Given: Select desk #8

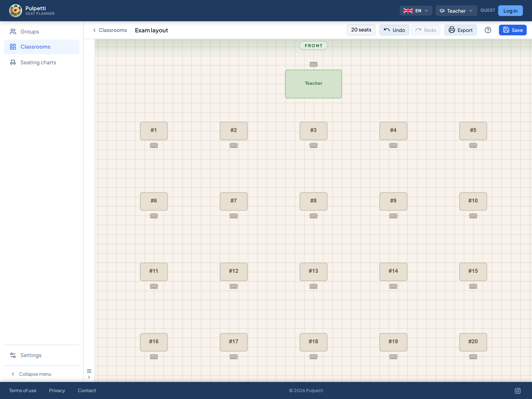Looking at the screenshot, I should click(x=313, y=201).
